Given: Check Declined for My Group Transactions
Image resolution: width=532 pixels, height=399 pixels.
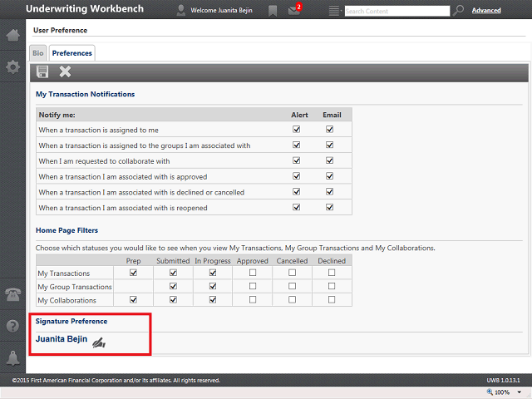Looking at the screenshot, I should click(x=332, y=286).
